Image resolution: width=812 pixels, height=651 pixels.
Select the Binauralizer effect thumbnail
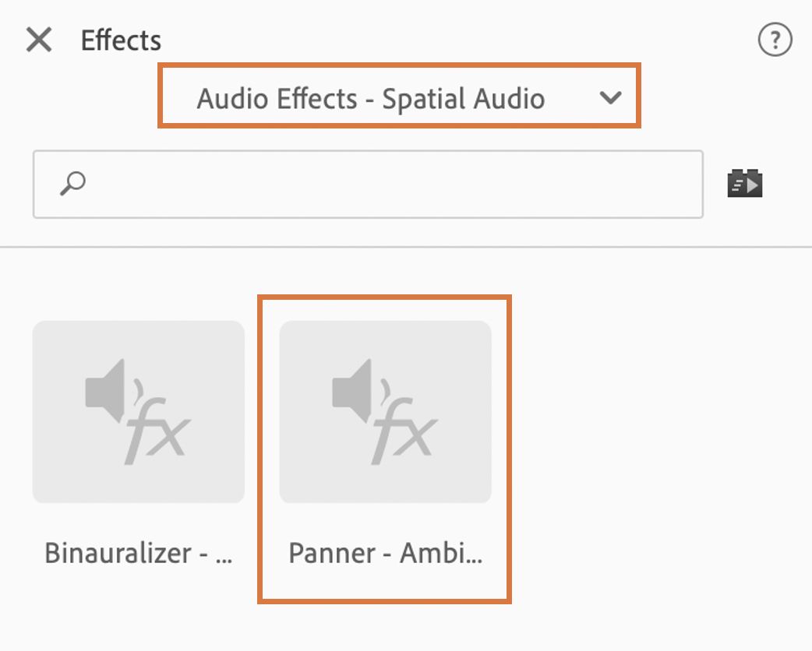click(139, 411)
